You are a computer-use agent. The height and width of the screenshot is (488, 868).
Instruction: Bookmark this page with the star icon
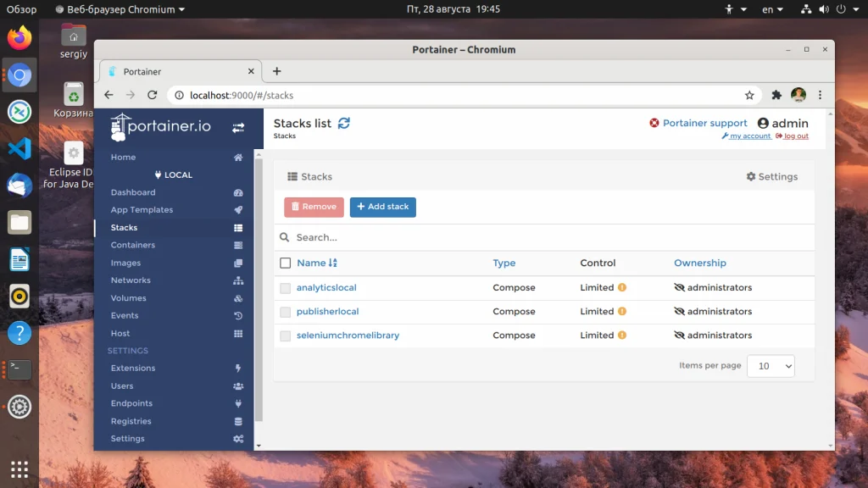click(749, 96)
